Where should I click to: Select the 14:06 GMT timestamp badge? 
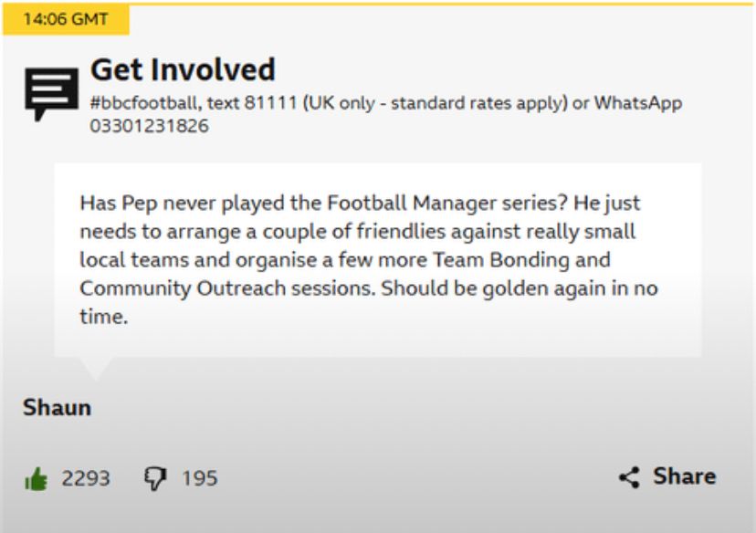point(65,20)
